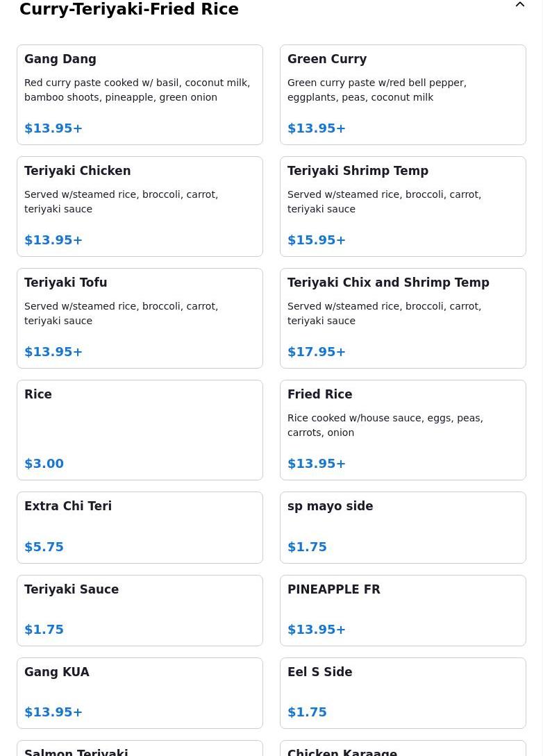Click the Curry-Teriyaki-Fried Rice category heading
Image resolution: width=543 pixels, height=756 pixels.
(129, 10)
